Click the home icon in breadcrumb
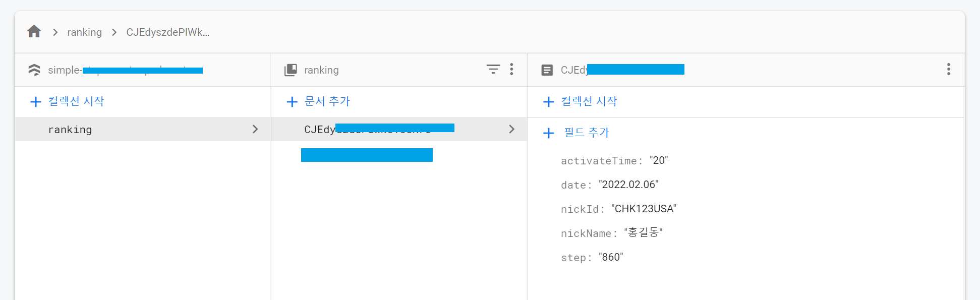This screenshot has width=980, height=300. coord(34,32)
